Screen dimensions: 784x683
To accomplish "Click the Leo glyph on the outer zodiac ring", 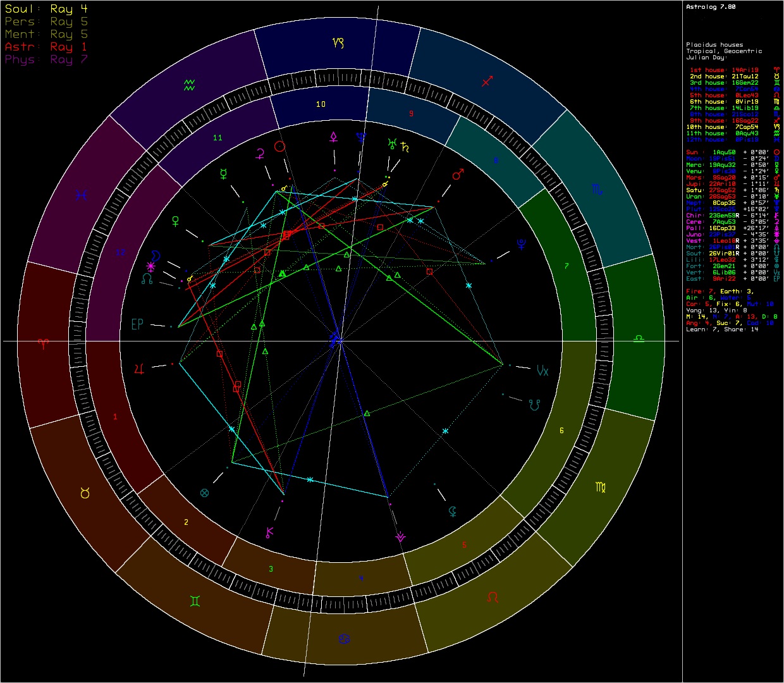I will 493,597.
